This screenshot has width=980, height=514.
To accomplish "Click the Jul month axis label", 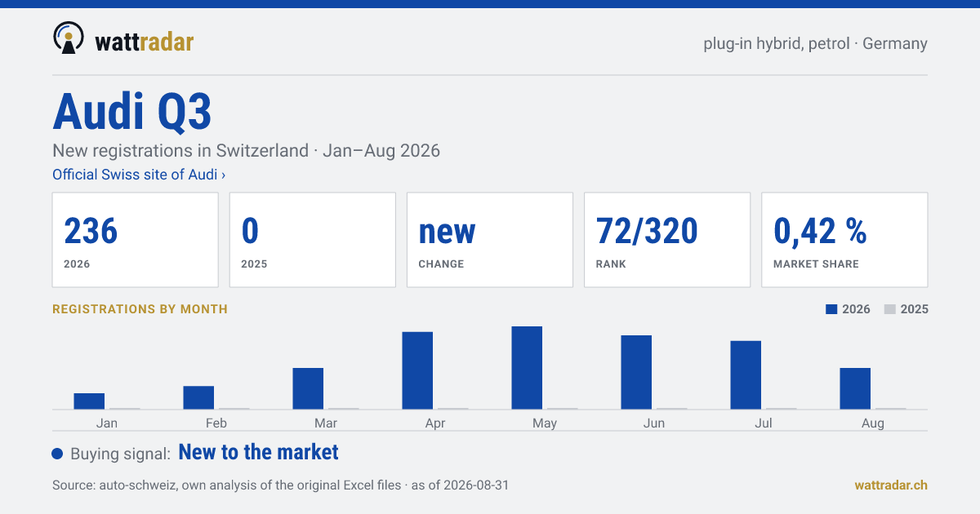I will 764,423.
